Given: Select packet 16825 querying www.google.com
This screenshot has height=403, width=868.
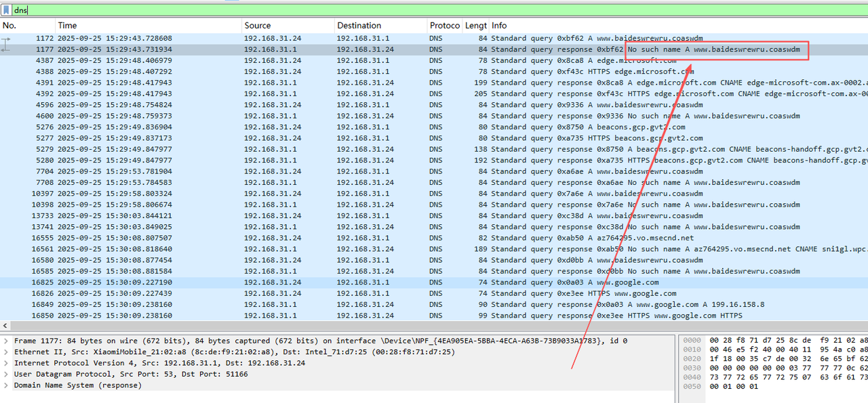Looking at the screenshot, I should [271, 282].
